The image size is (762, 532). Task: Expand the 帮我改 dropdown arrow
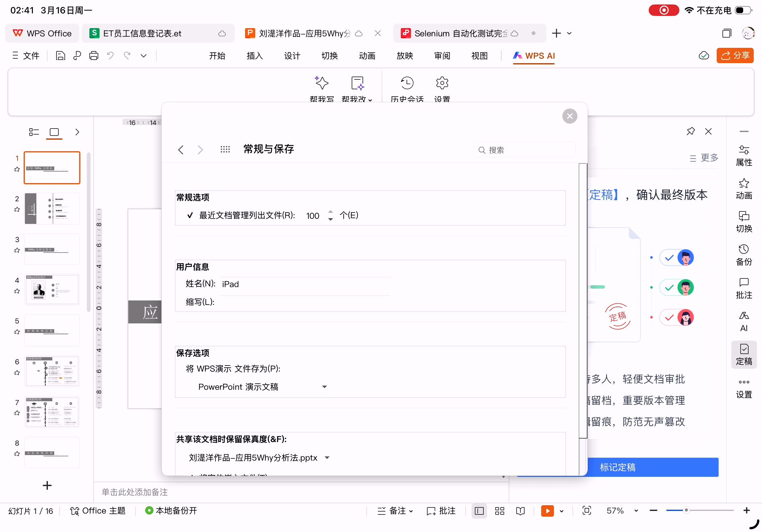[x=370, y=100]
